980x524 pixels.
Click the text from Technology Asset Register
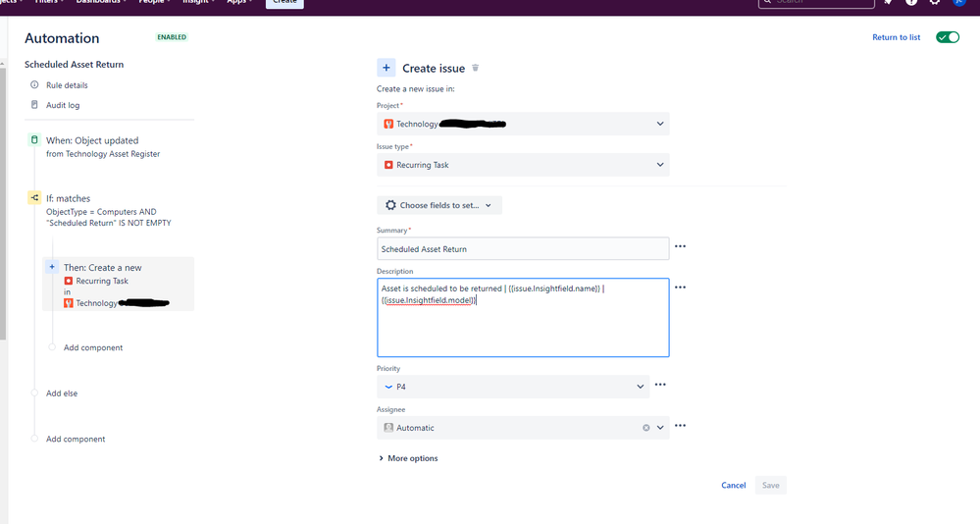click(103, 154)
